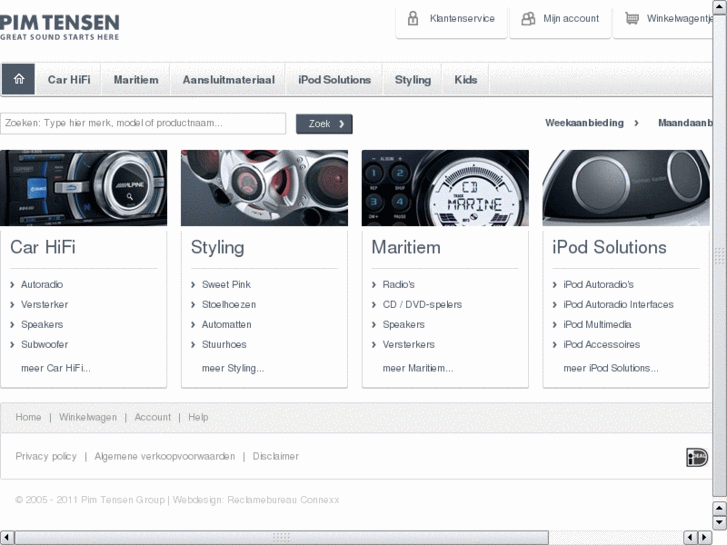Open Versterkers under Maritiem
Image resolution: width=727 pixels, height=545 pixels.
tap(408, 344)
